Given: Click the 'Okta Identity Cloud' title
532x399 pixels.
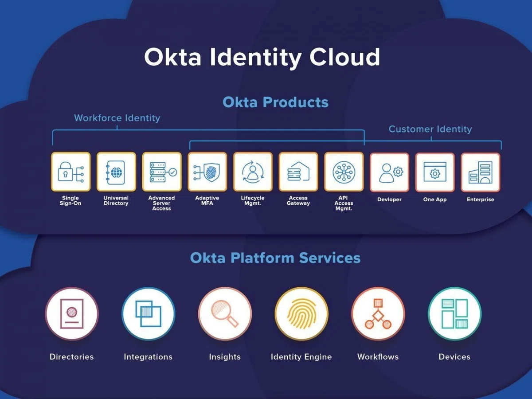Looking at the screenshot, I should point(262,58).
